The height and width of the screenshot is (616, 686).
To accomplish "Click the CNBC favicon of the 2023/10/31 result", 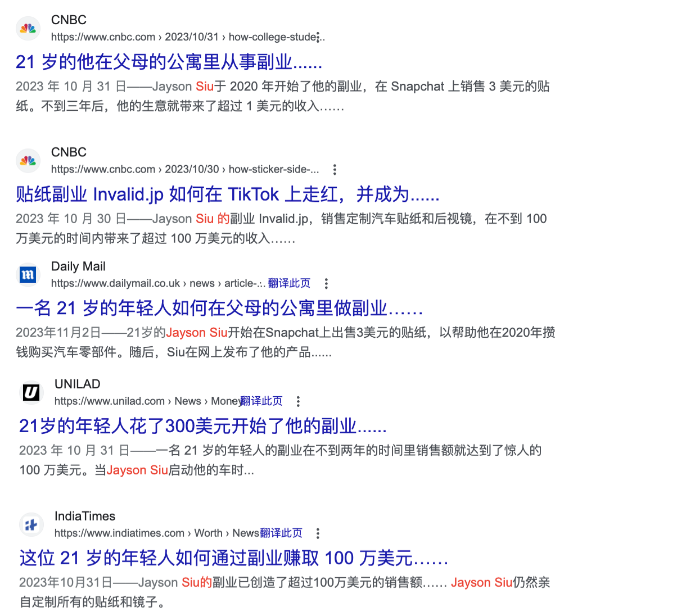I will (28, 29).
